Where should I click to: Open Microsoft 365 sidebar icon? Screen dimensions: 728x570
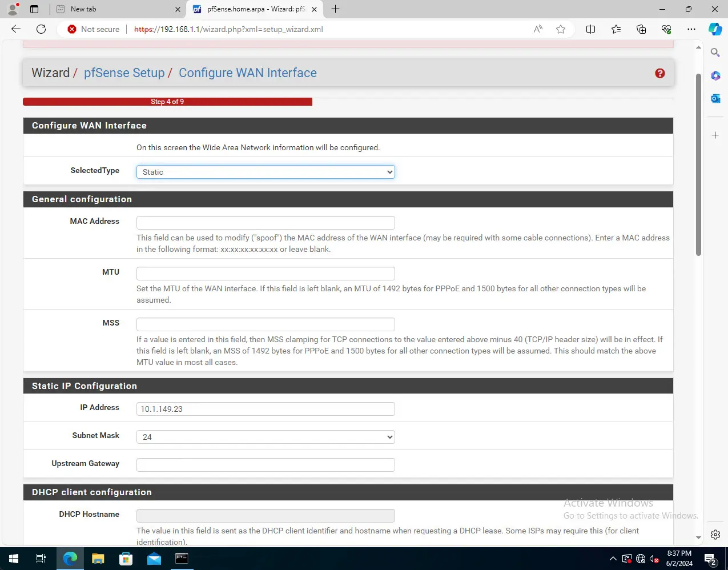715,75
